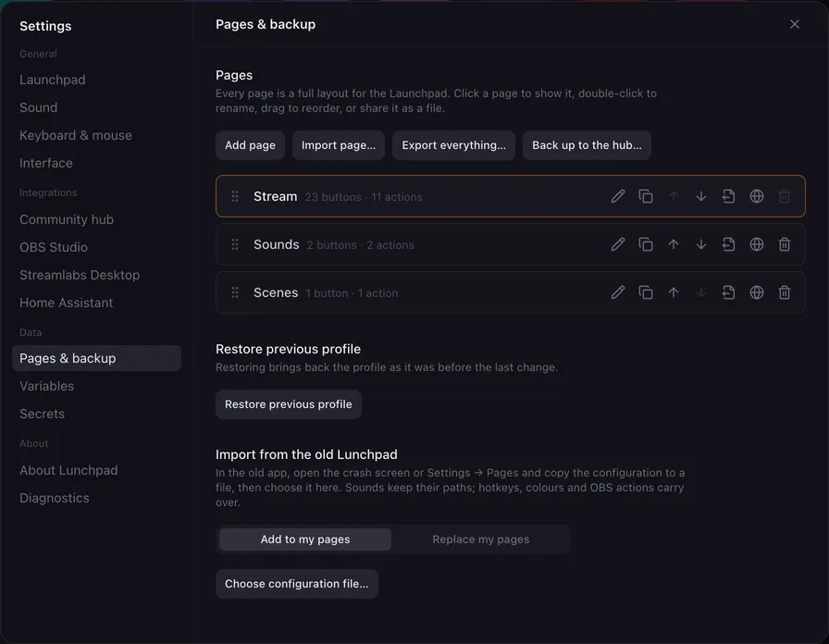
Task: Move the Sounds page up
Action: coord(673,244)
